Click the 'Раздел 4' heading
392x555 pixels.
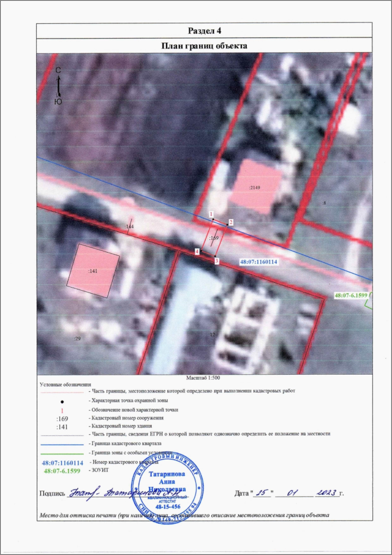tap(203, 31)
